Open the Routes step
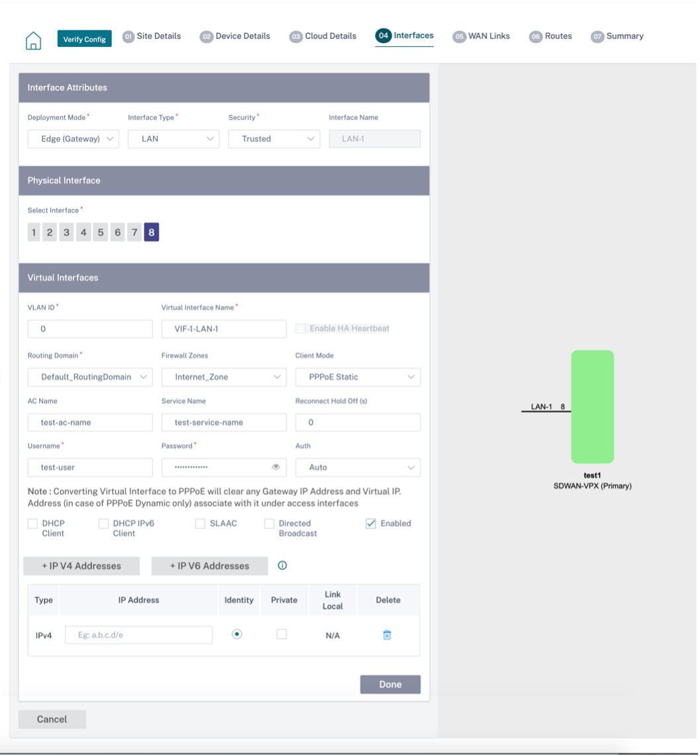 click(x=550, y=36)
